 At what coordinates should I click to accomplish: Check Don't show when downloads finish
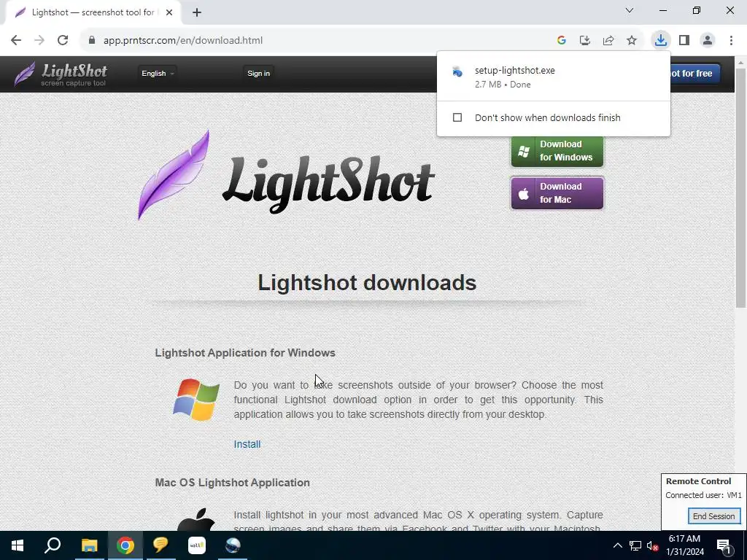(x=457, y=117)
